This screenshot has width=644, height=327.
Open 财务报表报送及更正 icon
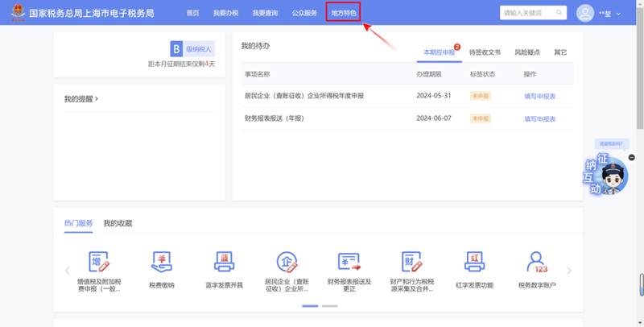coord(349,263)
